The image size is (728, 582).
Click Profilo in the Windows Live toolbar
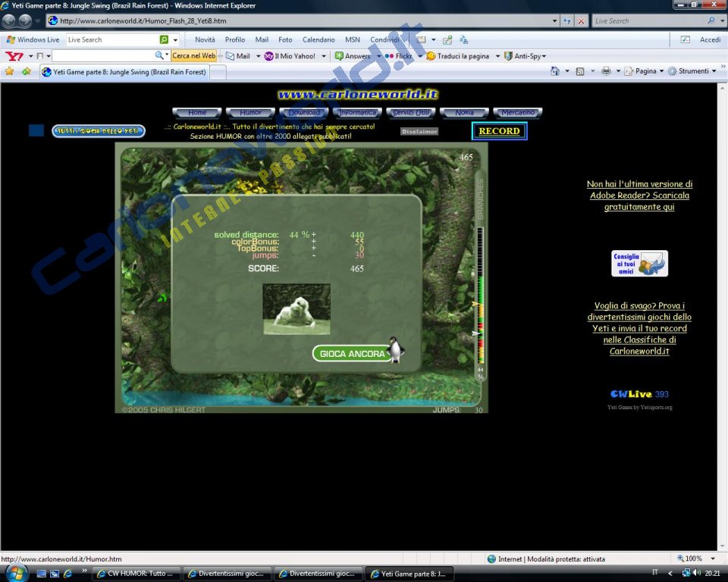coord(235,40)
